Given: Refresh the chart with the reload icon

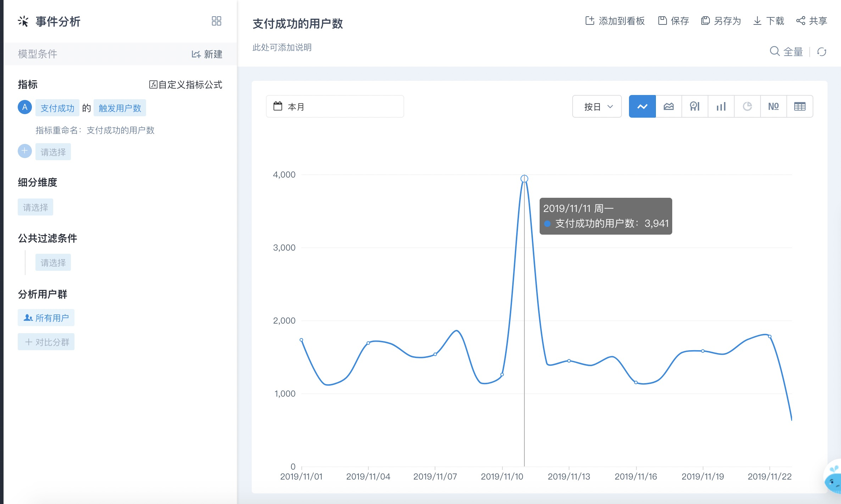Looking at the screenshot, I should [x=822, y=52].
